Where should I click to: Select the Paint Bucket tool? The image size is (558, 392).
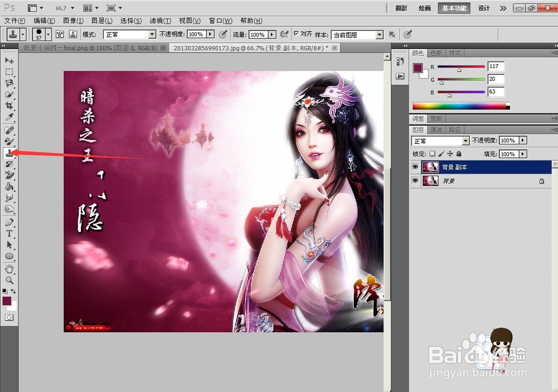pyautogui.click(x=9, y=186)
